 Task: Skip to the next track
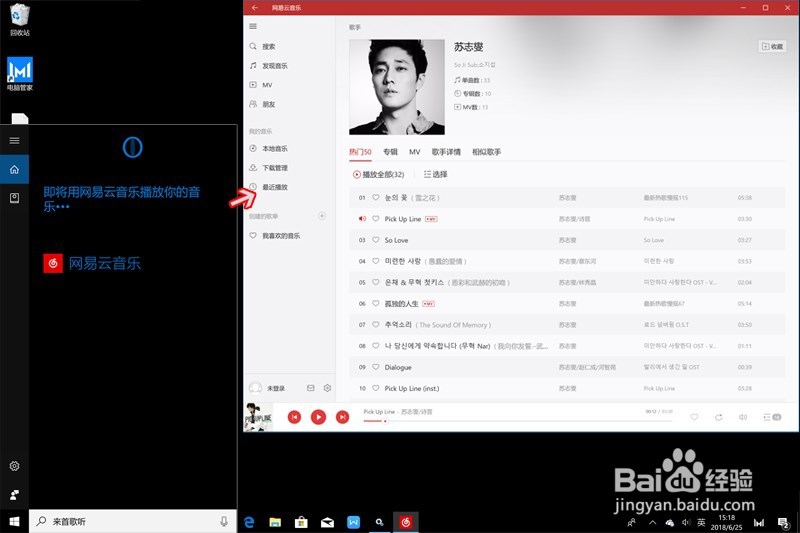(x=342, y=417)
